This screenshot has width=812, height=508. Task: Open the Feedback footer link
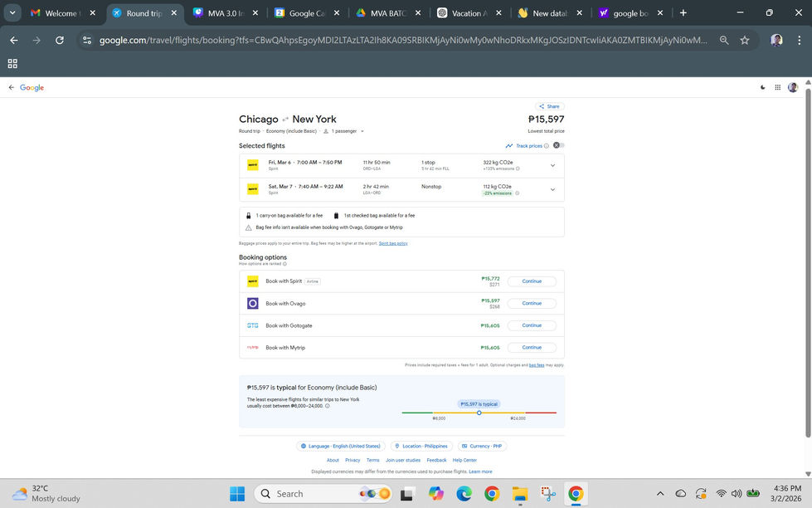[x=436, y=461]
